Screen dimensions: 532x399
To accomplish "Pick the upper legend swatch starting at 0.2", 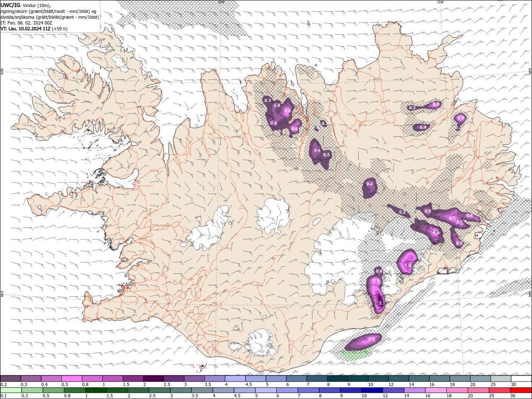I will tap(10, 379).
